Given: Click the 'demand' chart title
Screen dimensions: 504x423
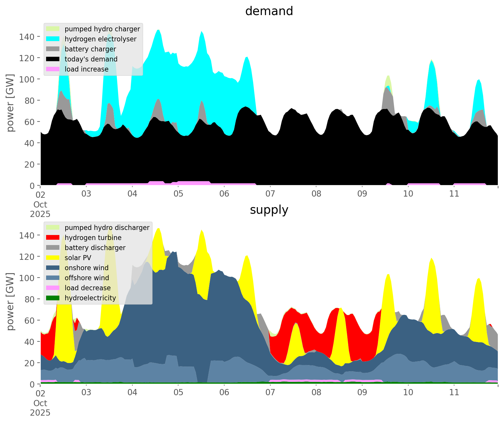Looking at the screenshot, I should (x=269, y=11).
